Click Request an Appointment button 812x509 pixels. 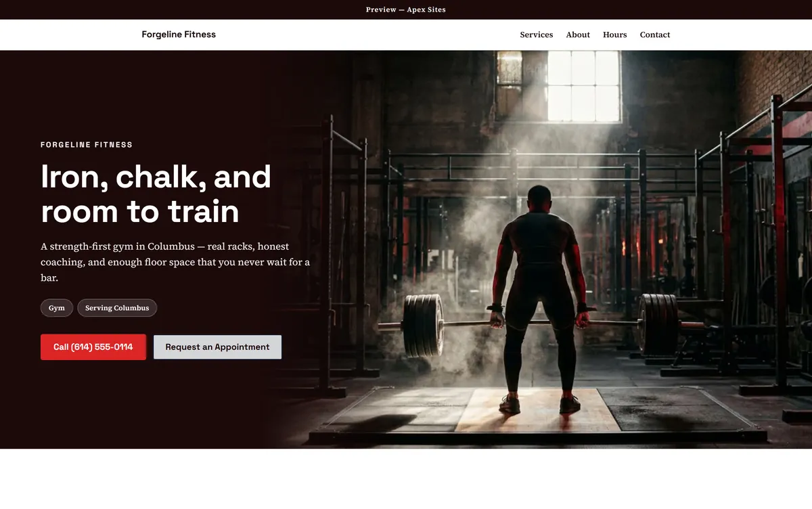(217, 347)
